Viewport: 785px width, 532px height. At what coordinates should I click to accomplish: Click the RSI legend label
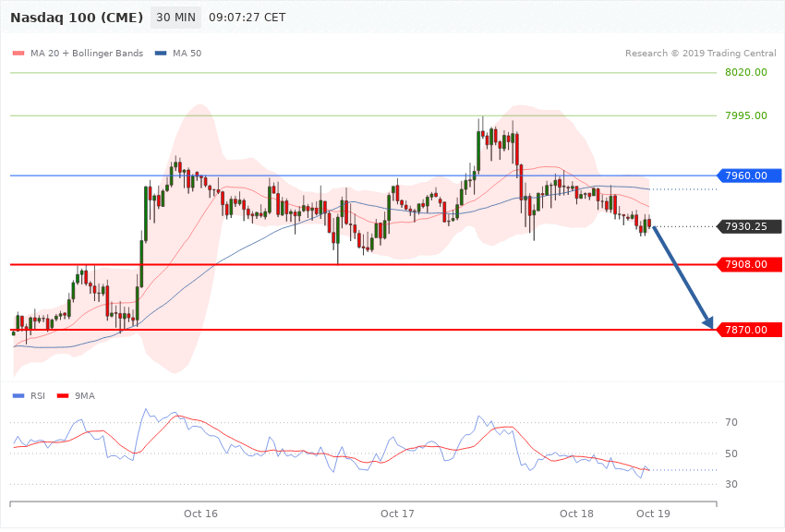click(x=38, y=396)
